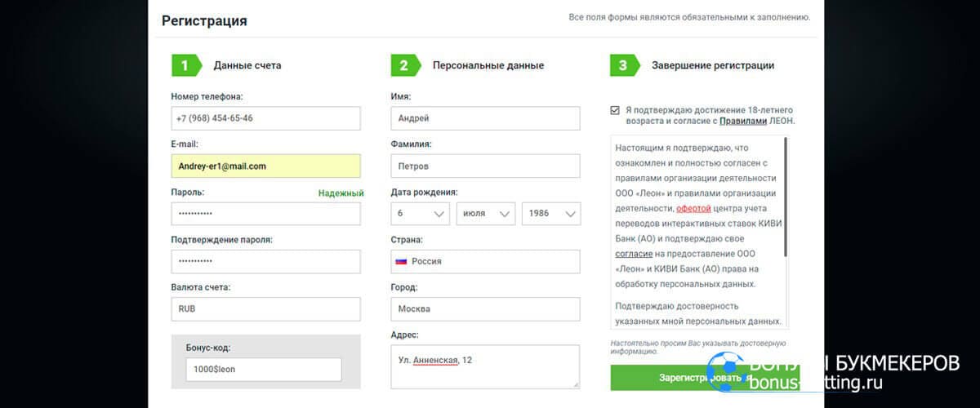Image resolution: width=980 pixels, height=408 pixels.
Task: Toggle the 18-year age confirmation checkbox
Action: pos(614,110)
